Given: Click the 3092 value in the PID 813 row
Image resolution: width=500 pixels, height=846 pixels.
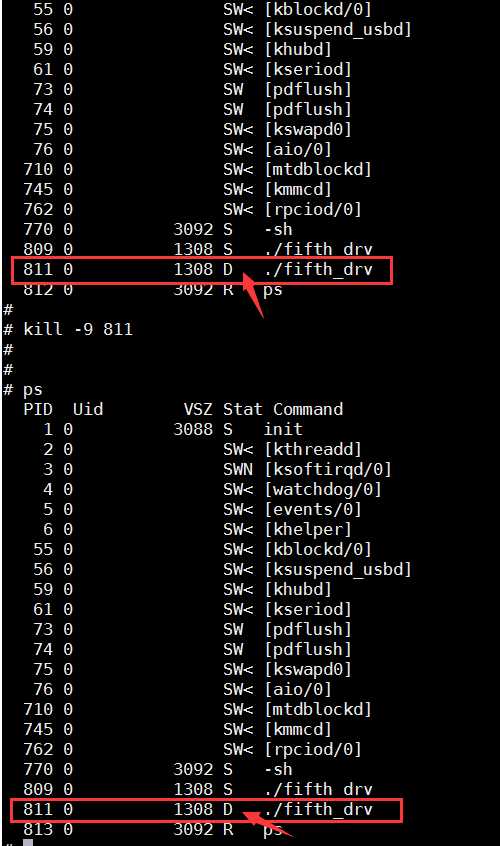Looking at the screenshot, I should tap(193, 829).
